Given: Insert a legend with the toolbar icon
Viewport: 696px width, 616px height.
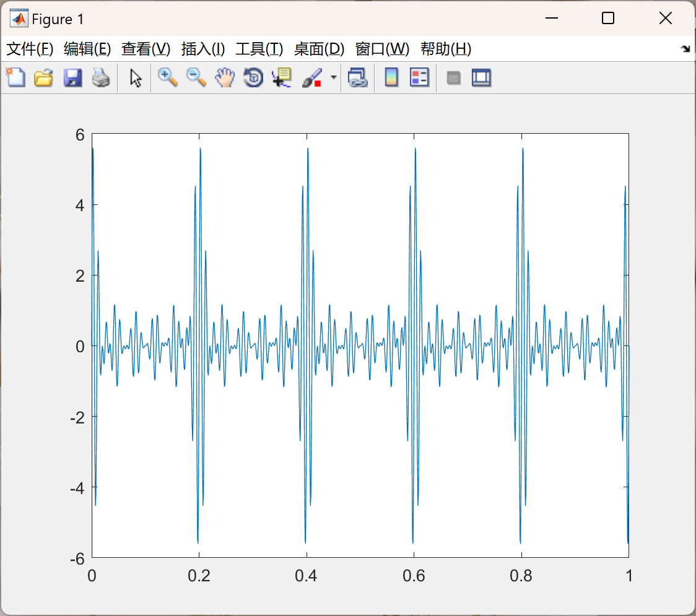Looking at the screenshot, I should click(419, 77).
